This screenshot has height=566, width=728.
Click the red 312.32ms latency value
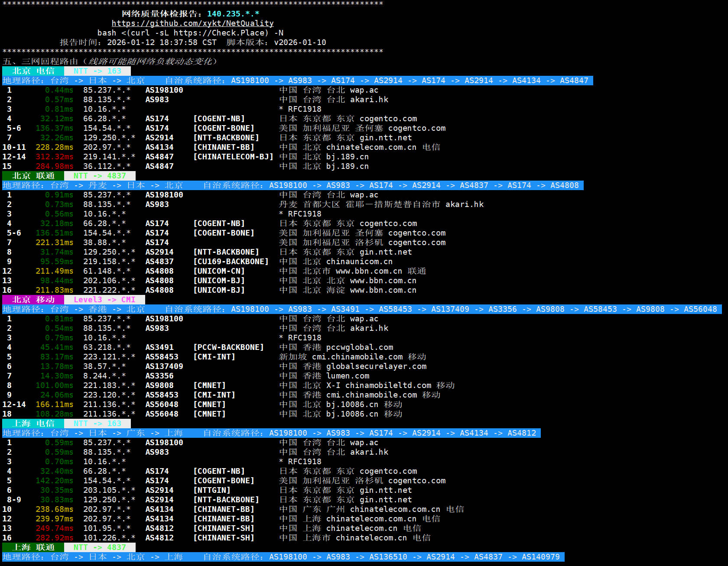pyautogui.click(x=54, y=157)
